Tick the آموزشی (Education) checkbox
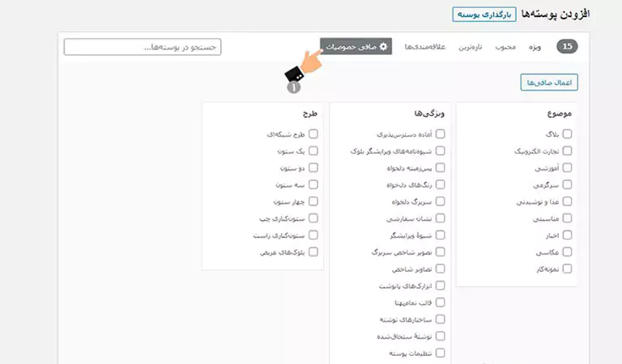 [567, 167]
